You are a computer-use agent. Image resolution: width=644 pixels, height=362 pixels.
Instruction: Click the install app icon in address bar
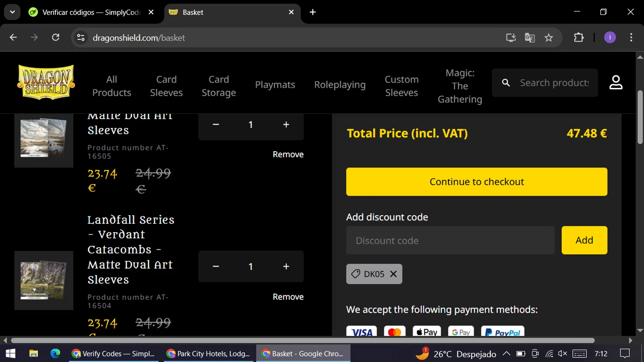(x=510, y=38)
